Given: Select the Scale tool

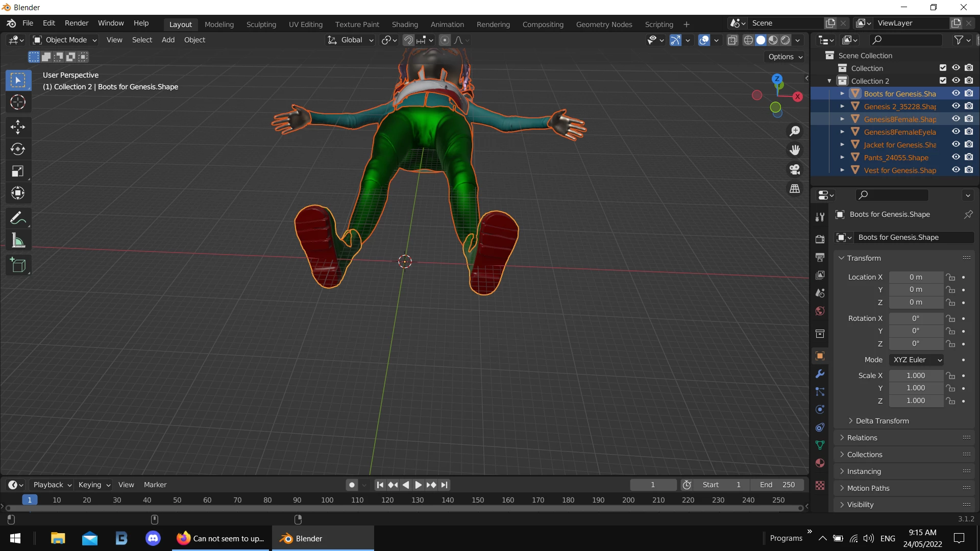Looking at the screenshot, I should [18, 171].
